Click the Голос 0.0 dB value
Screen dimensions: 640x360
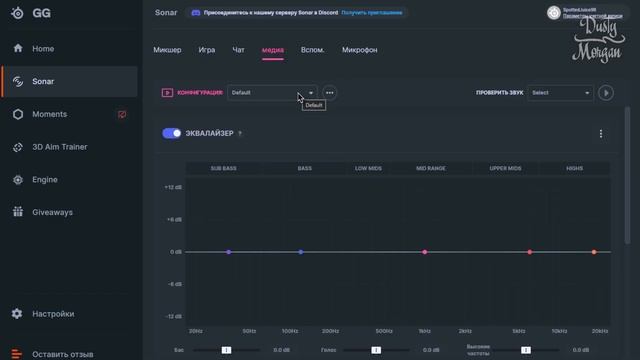[431, 350]
